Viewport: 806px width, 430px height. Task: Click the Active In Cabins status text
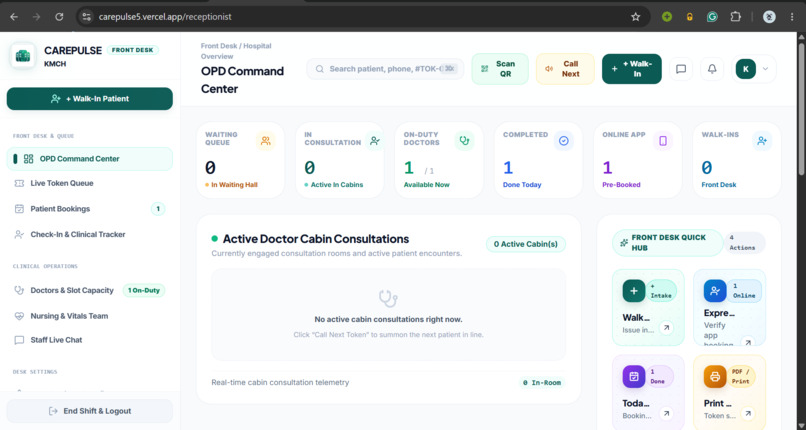[x=337, y=185]
